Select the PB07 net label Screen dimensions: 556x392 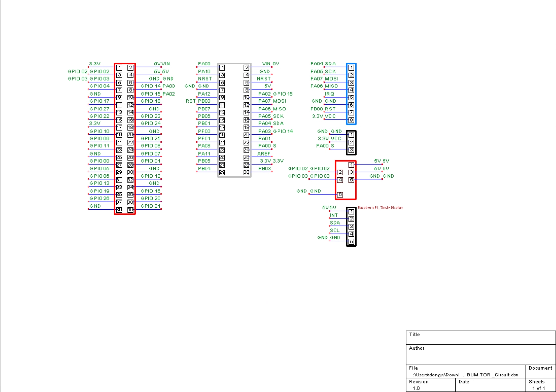coord(204,109)
